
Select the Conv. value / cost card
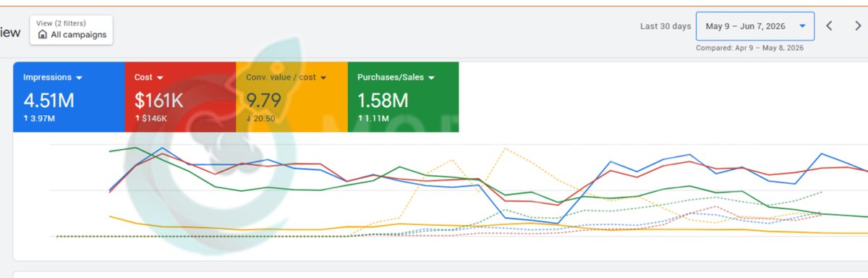tap(292, 97)
